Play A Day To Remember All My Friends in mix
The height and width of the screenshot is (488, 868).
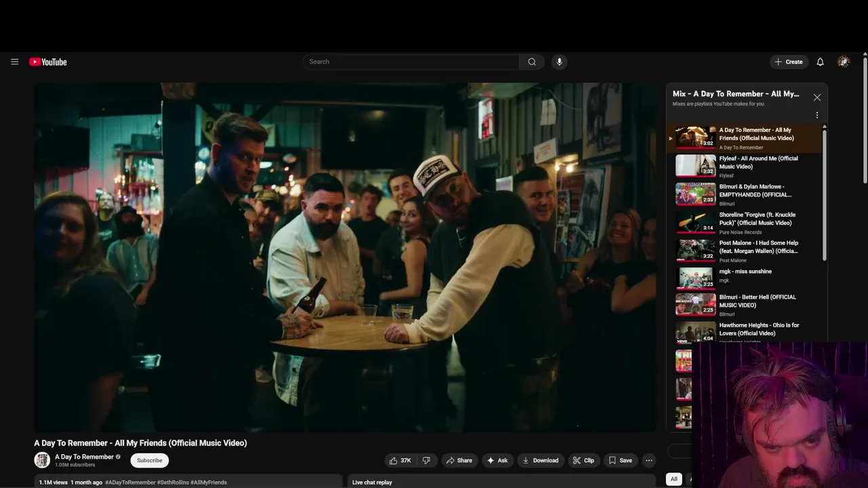coord(744,138)
